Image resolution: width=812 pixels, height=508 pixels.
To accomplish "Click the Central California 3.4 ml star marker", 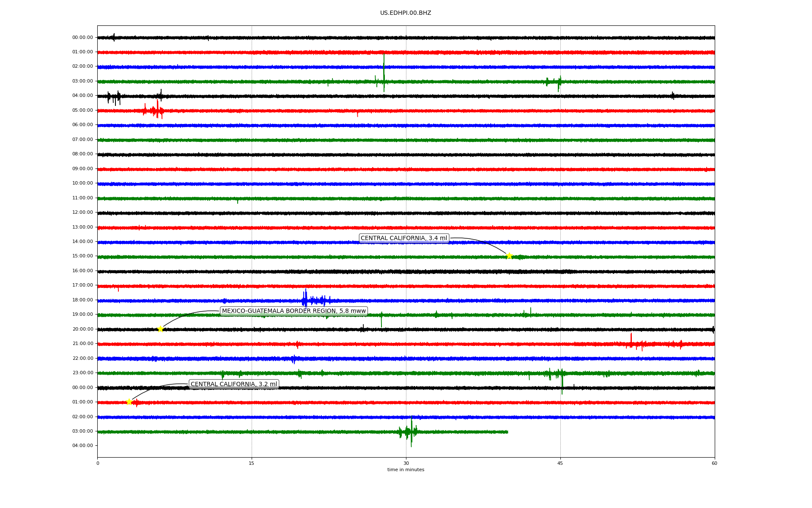I will pos(509,256).
